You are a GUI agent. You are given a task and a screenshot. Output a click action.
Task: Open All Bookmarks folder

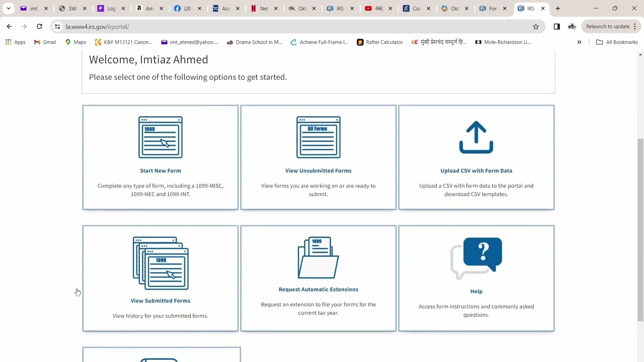(617, 42)
